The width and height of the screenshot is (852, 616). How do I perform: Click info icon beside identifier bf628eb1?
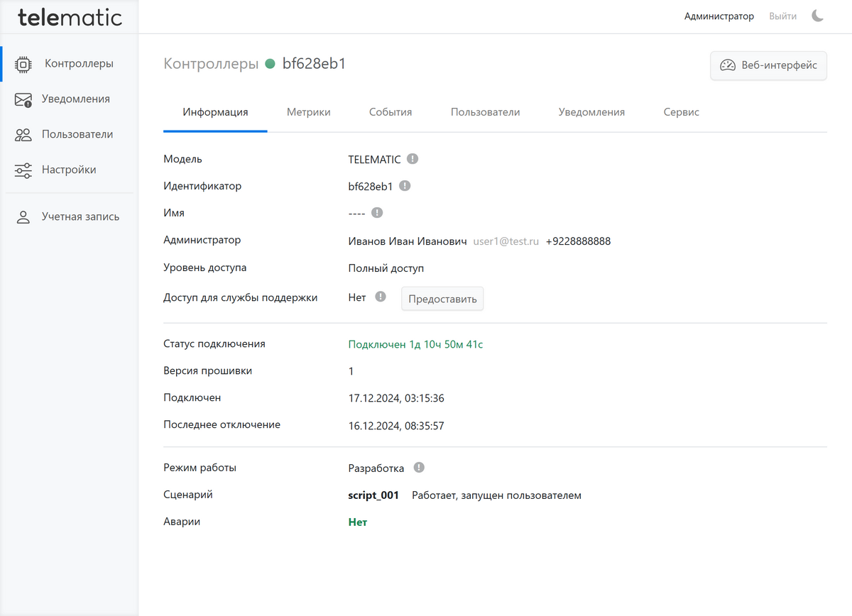pyautogui.click(x=405, y=186)
